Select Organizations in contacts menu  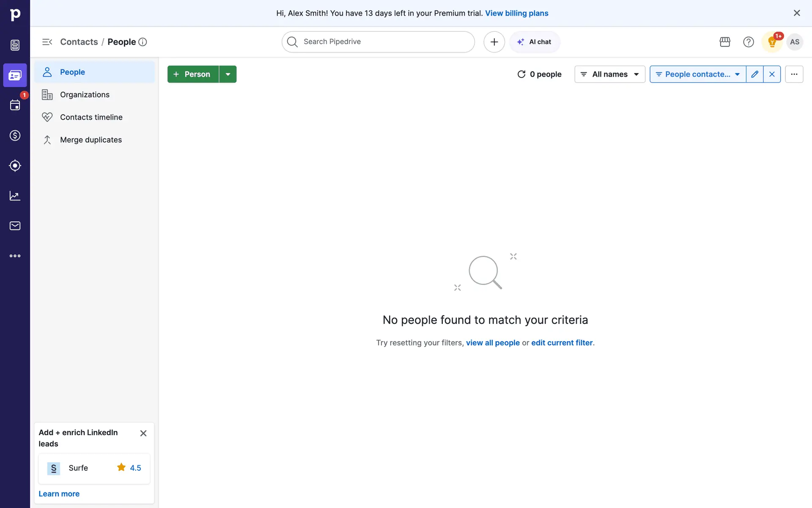pos(85,94)
